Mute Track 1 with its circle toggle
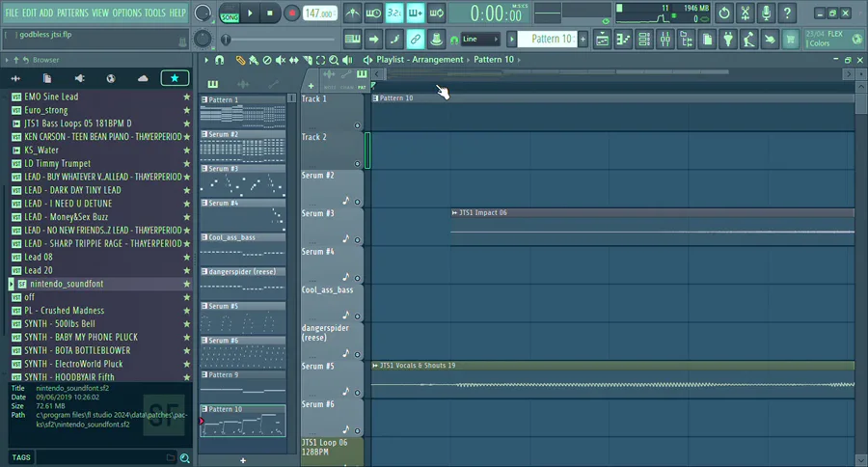Viewport: 868px width, 467px height. 357,125
